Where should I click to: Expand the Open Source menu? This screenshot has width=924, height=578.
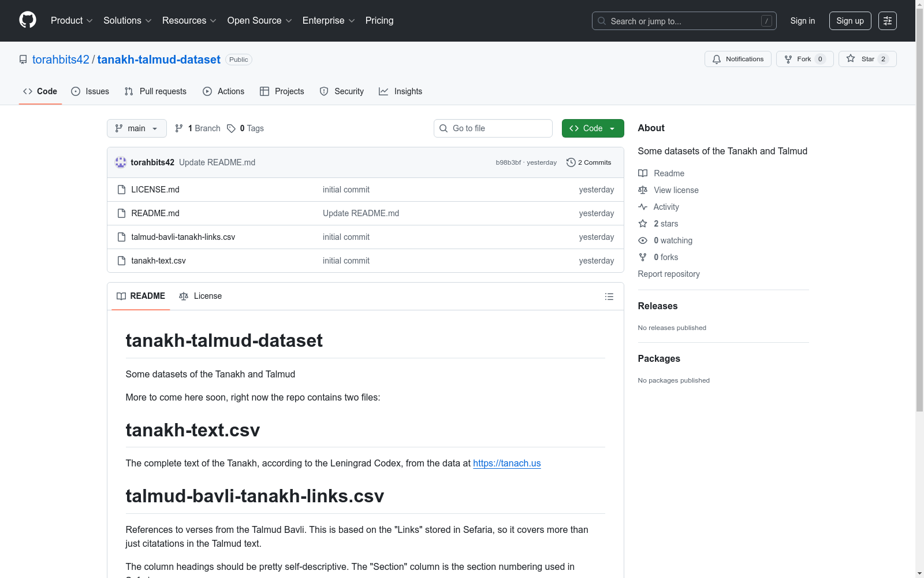pyautogui.click(x=260, y=21)
